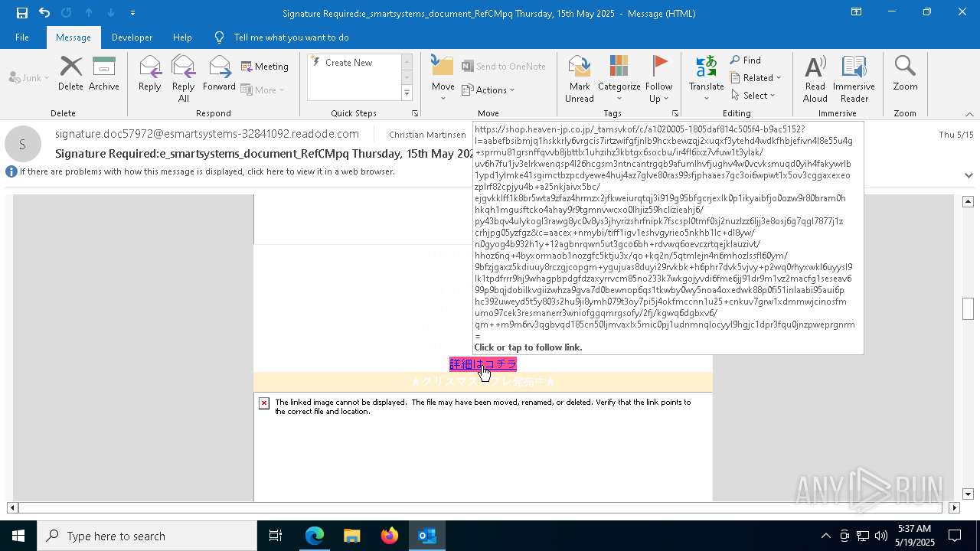Open the Related dropdown

[x=756, y=78]
